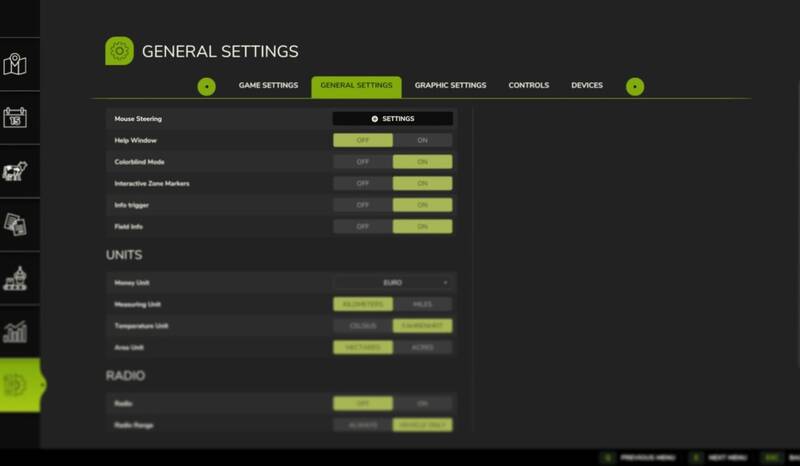Viewport: 800px width, 466px height.
Task: Select Miles as the measuring unit
Action: click(422, 304)
